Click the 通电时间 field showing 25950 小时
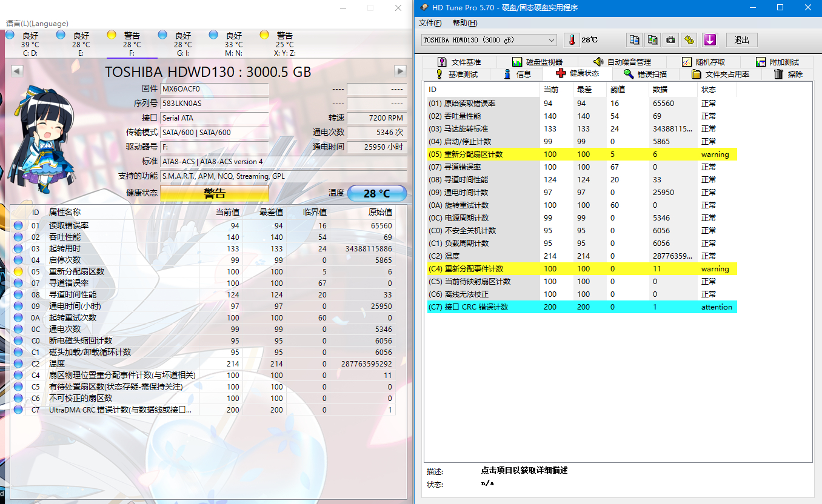Viewport: 822px width, 504px height. coord(376,147)
